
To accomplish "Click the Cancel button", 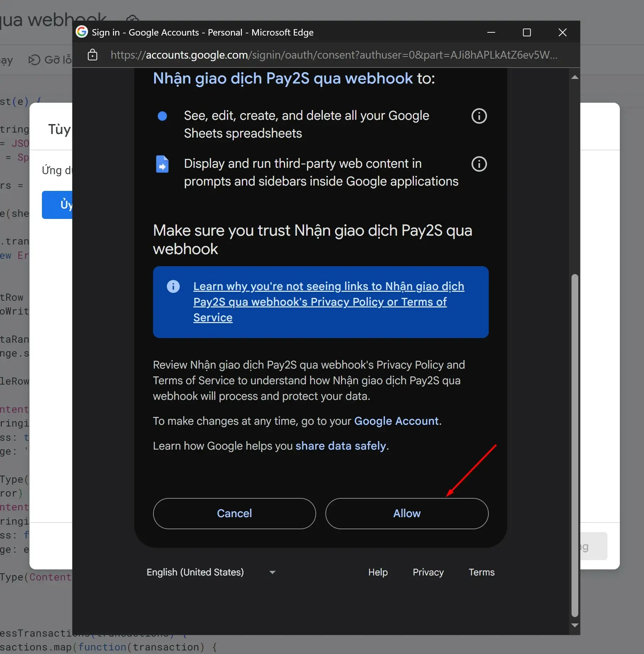I will click(234, 513).
